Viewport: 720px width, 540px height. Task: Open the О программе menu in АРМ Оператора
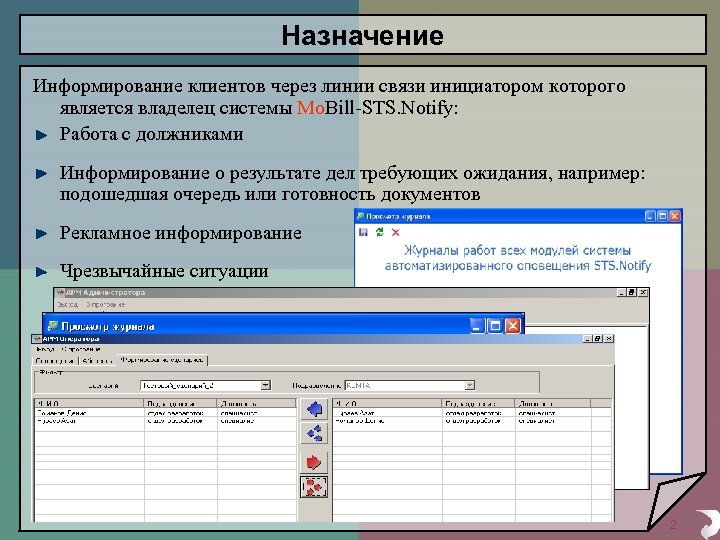81,349
